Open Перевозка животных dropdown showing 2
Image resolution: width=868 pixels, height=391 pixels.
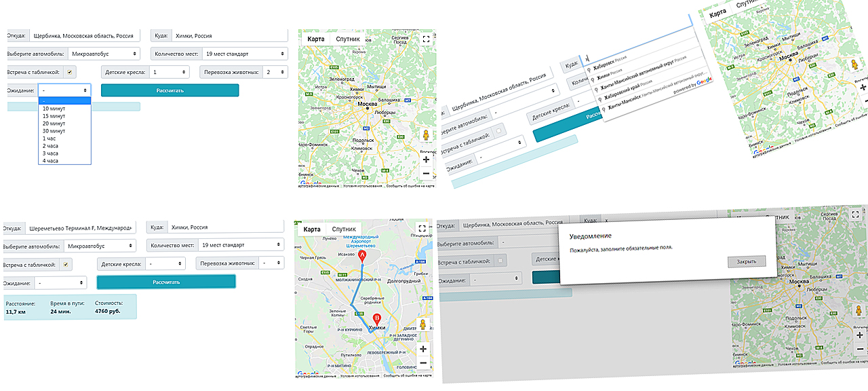tap(276, 72)
